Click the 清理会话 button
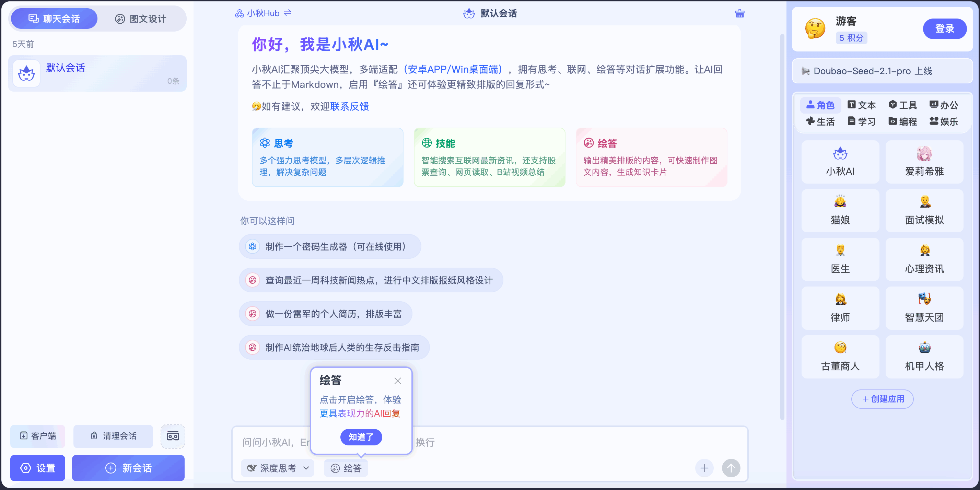 point(113,436)
